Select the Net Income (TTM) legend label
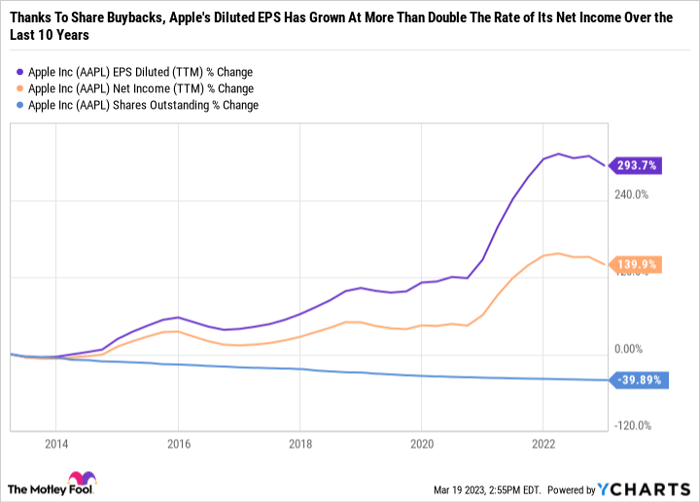 pos(140,89)
